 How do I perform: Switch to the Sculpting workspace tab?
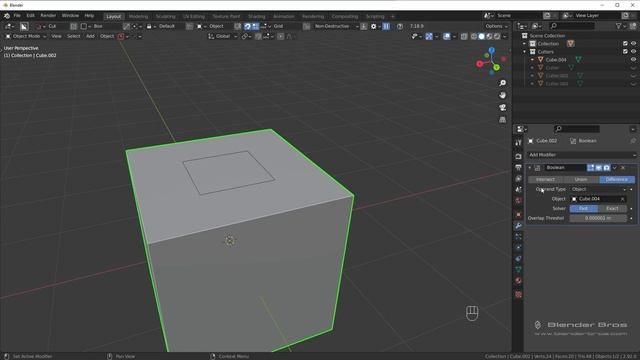tap(165, 16)
